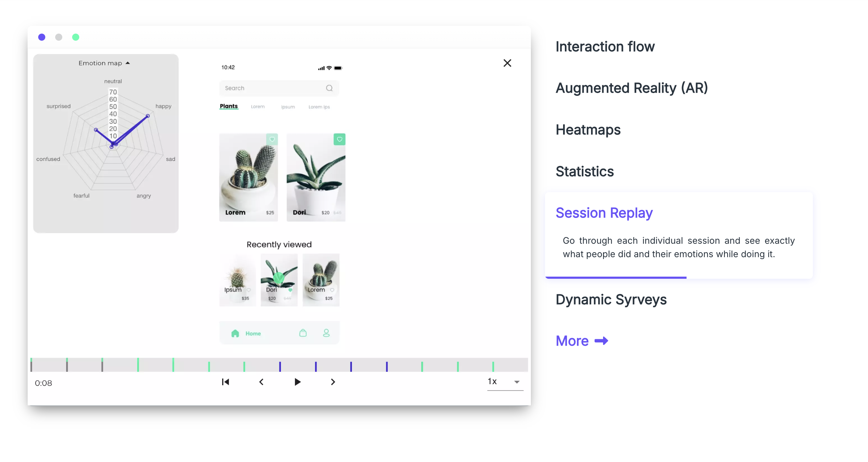The image size is (868, 462).
Task: Click the happy data point on radar
Action: pos(148,116)
